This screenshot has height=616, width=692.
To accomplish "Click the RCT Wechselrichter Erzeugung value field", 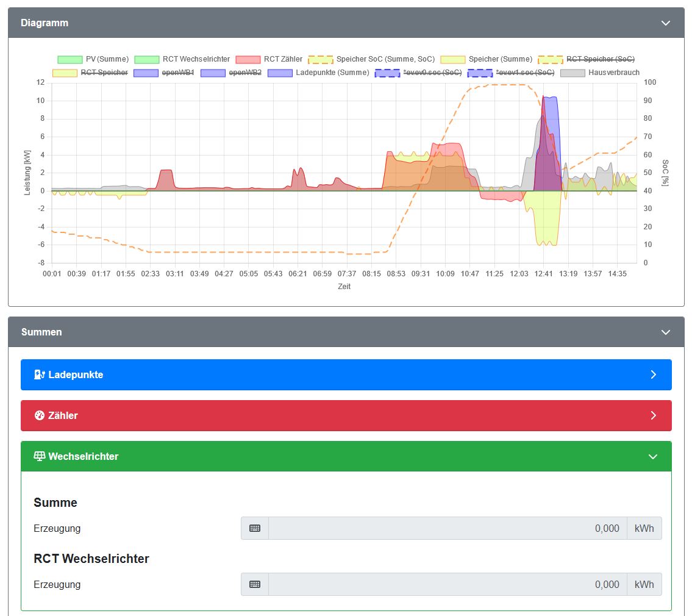I will coord(447,584).
